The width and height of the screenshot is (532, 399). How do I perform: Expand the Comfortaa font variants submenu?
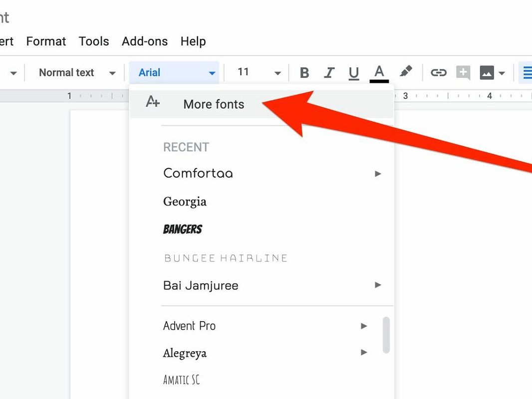pos(378,174)
